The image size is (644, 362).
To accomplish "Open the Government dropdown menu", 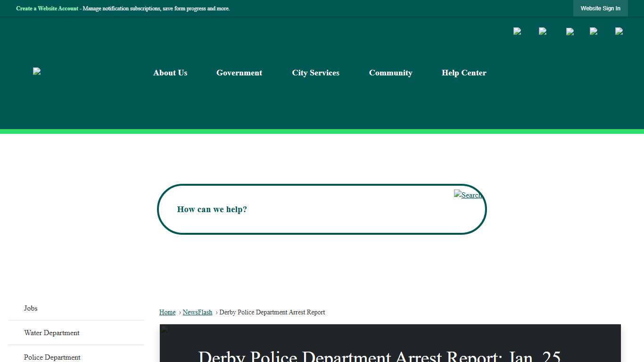I will tap(239, 73).
